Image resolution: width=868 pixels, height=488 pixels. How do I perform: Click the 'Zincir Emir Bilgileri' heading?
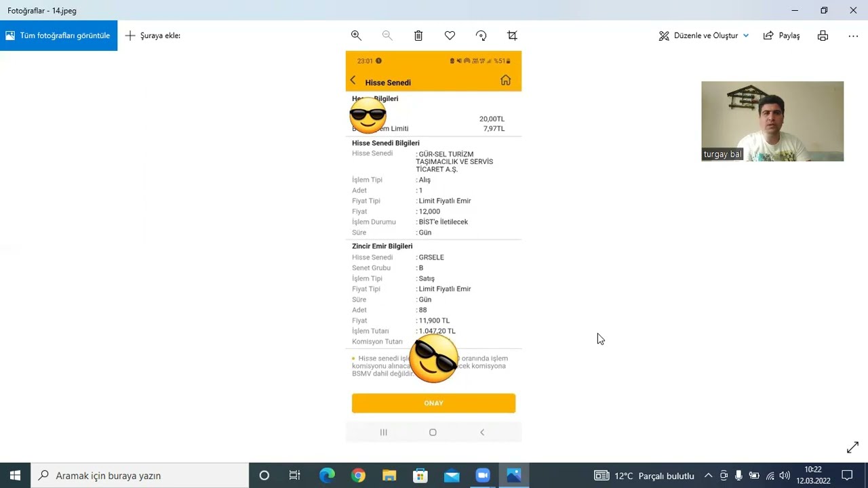click(382, 246)
